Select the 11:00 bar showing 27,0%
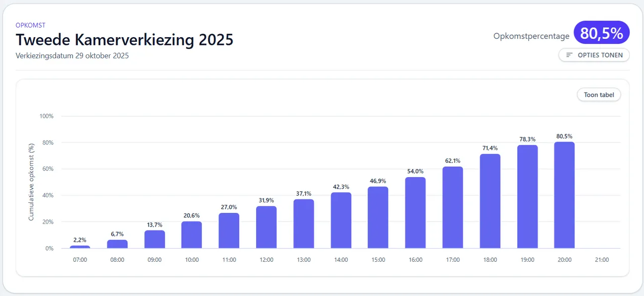The image size is (644, 296). click(x=229, y=231)
